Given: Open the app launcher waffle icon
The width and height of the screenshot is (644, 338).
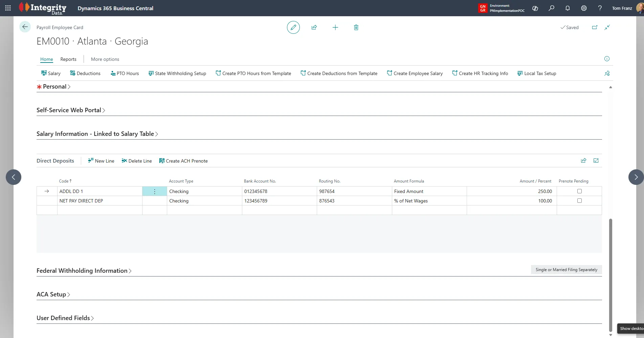Looking at the screenshot, I should pyautogui.click(x=8, y=8).
